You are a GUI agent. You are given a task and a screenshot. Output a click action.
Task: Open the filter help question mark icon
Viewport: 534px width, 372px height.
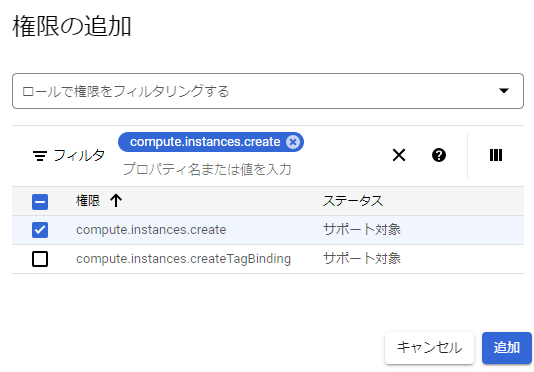pos(439,155)
